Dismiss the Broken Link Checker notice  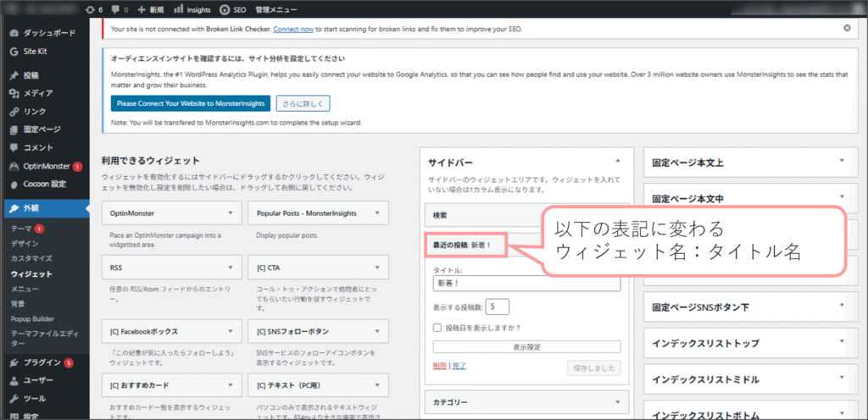coord(847,28)
